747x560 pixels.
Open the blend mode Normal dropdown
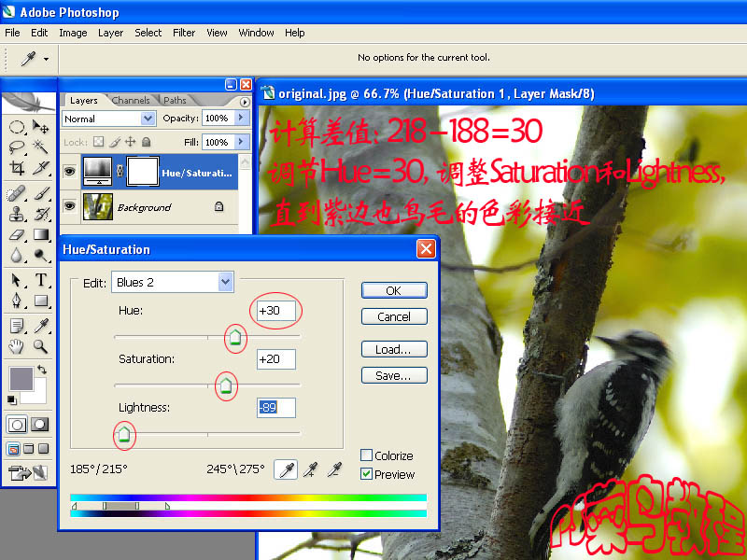click(x=148, y=119)
